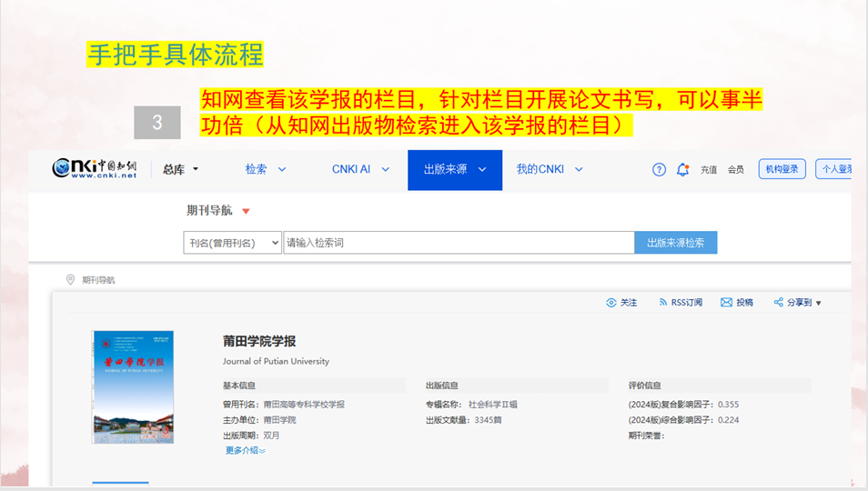Click the RSS订阅 feed icon

[662, 303]
